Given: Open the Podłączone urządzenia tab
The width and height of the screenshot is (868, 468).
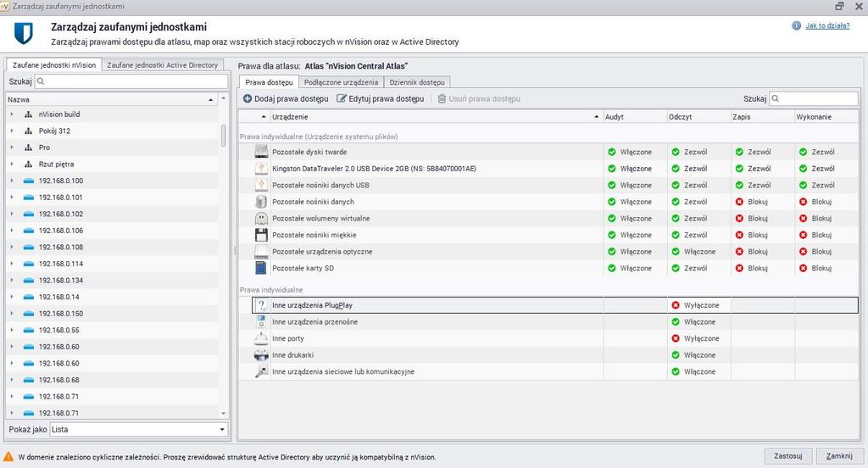Looking at the screenshot, I should coord(341,82).
